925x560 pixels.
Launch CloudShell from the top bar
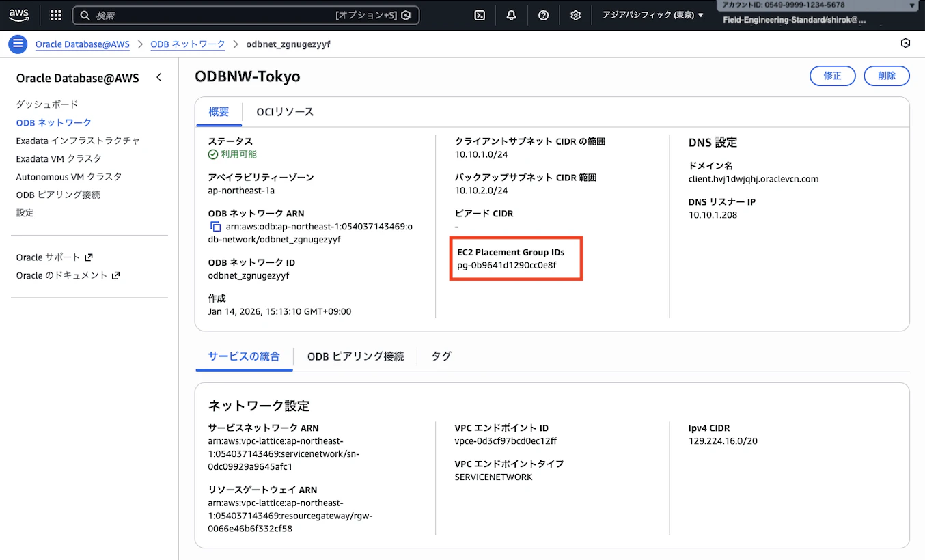[x=480, y=15]
